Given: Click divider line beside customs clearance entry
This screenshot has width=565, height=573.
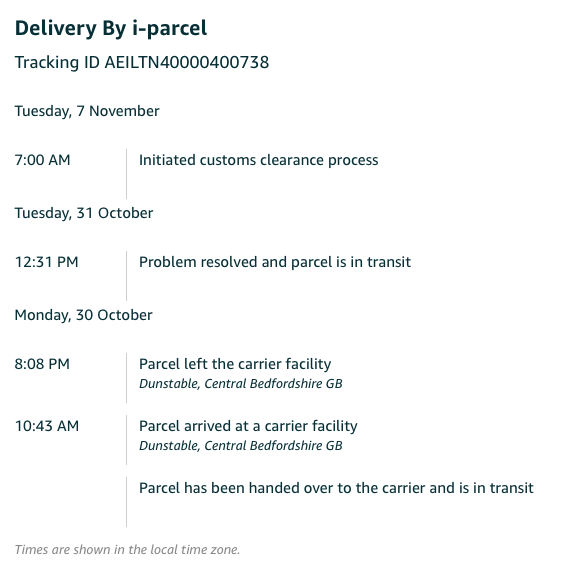Looking at the screenshot, I should click(x=126, y=174).
